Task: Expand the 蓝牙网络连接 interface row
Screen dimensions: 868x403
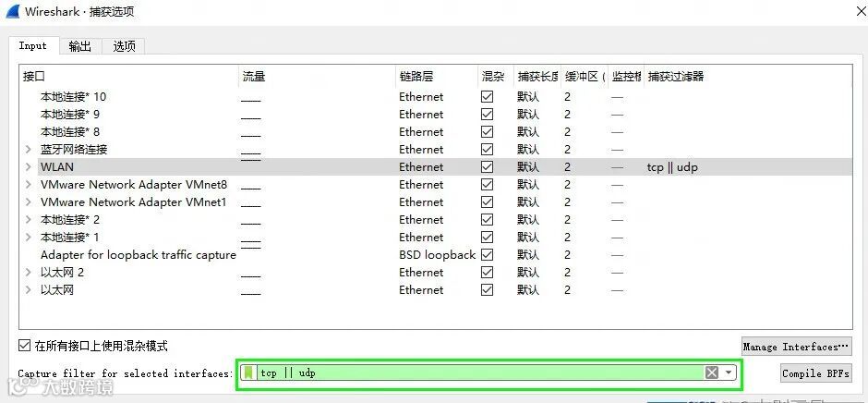Action: point(29,149)
